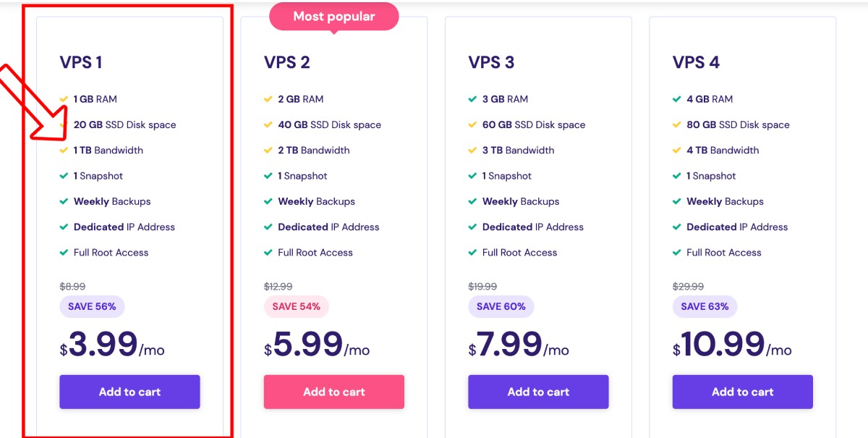This screenshot has height=438, width=868.
Task: Click the crossed-out $29.99 price on VPS 4
Action: pos(686,286)
